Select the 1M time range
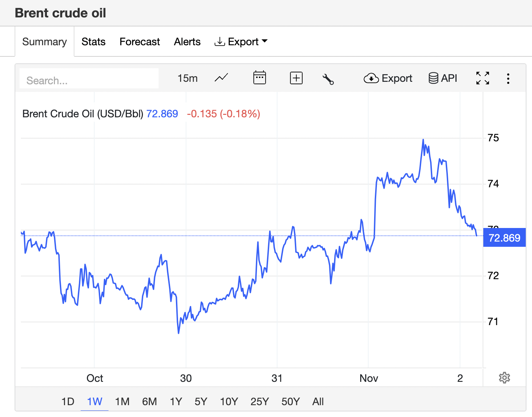The height and width of the screenshot is (417, 532). (x=122, y=402)
